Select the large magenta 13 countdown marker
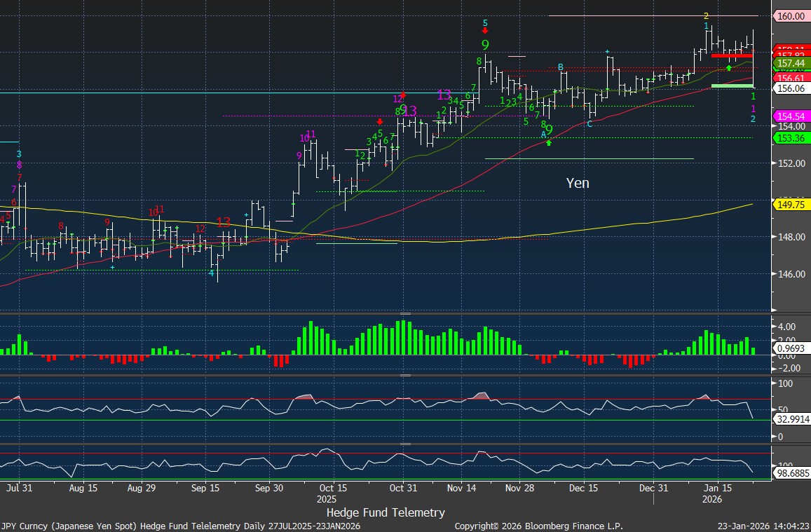 click(444, 95)
